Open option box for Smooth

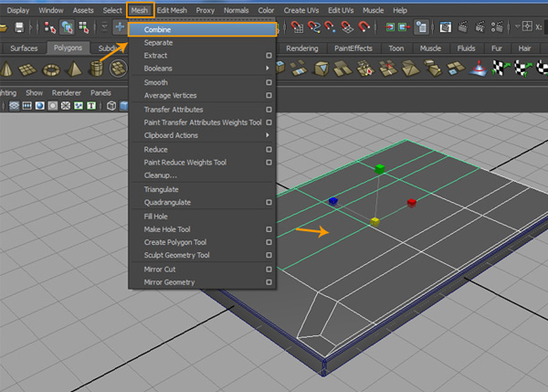269,82
